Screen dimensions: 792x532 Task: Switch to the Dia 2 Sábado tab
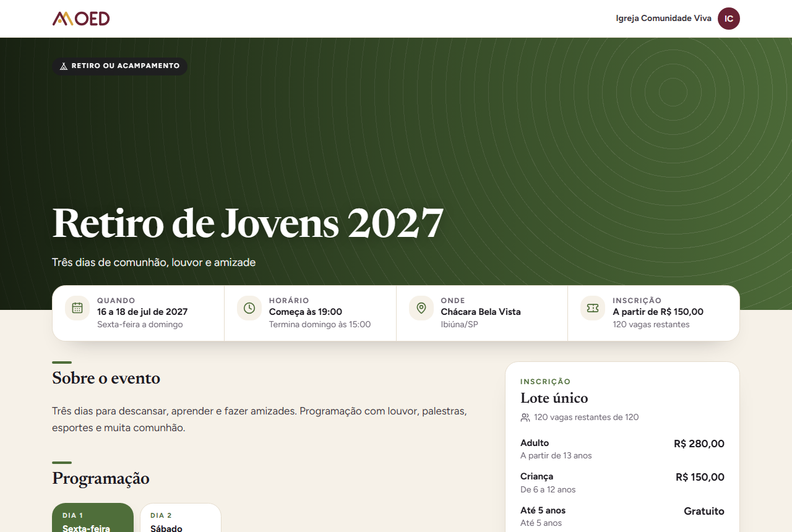coord(181,518)
